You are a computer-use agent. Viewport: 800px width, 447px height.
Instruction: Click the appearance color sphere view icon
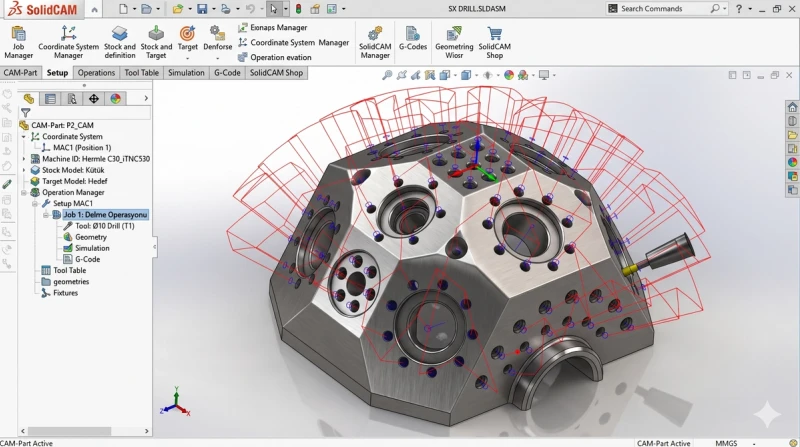pyautogui.click(x=509, y=75)
